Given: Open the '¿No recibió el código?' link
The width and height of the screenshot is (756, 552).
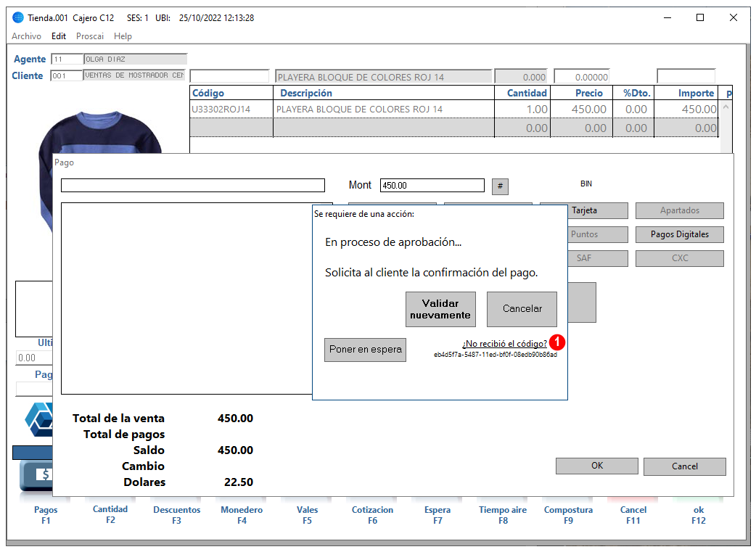Looking at the screenshot, I should pos(504,344).
